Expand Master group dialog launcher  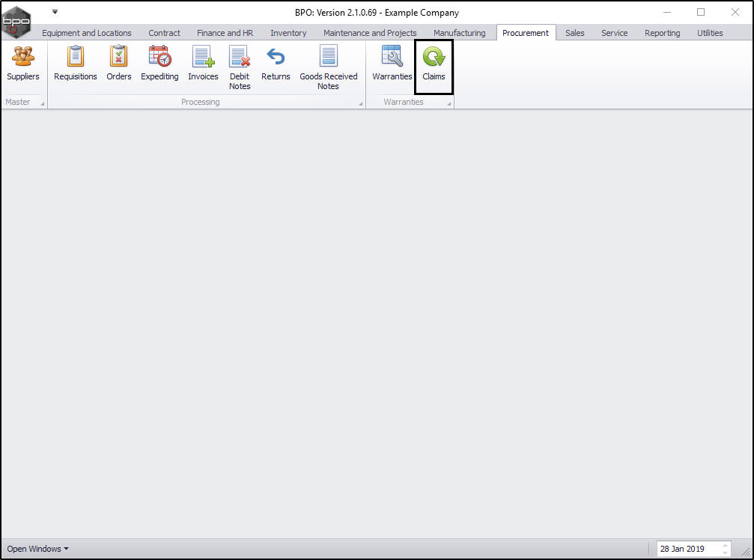43,103
